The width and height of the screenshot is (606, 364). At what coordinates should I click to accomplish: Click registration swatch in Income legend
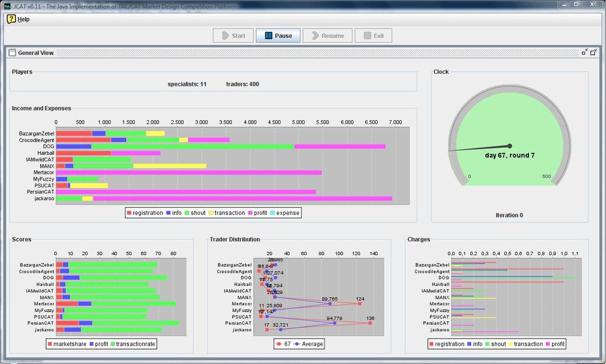click(129, 213)
